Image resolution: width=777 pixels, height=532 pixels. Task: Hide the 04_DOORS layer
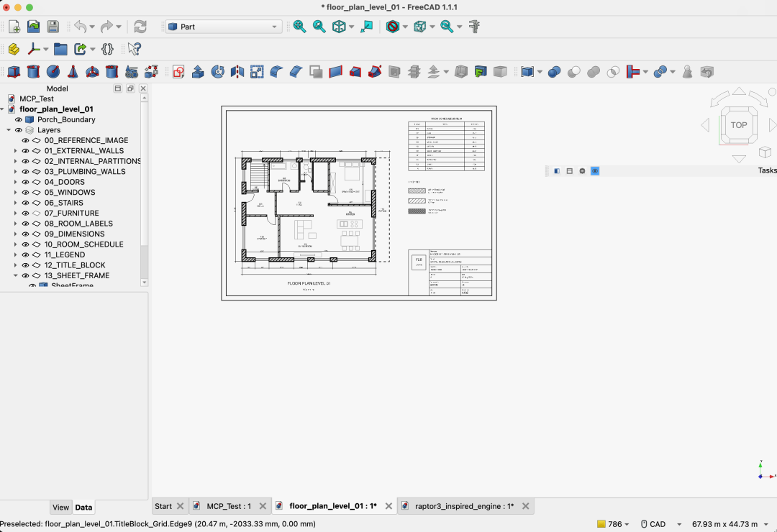point(25,182)
